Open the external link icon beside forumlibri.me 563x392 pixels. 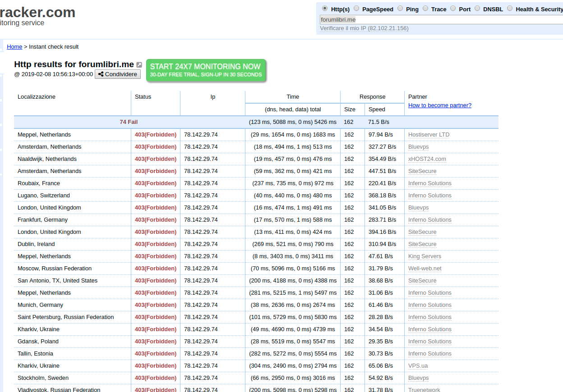139,65
